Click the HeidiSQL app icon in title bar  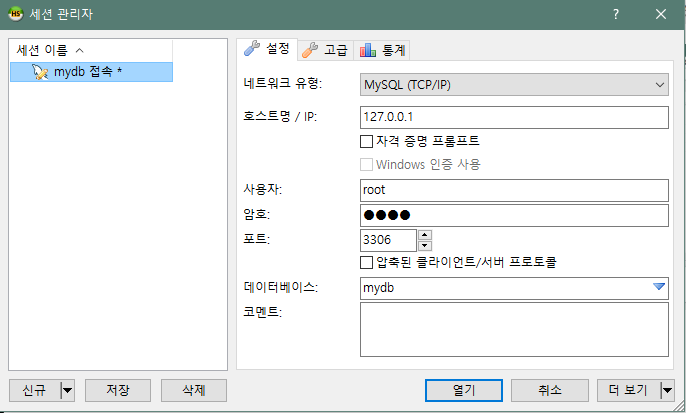15,14
